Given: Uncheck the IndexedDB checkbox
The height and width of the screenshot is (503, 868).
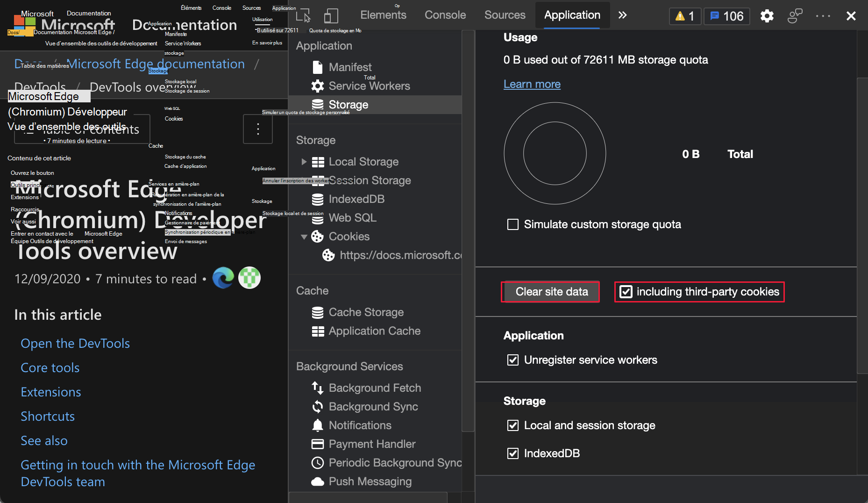Looking at the screenshot, I should click(513, 453).
